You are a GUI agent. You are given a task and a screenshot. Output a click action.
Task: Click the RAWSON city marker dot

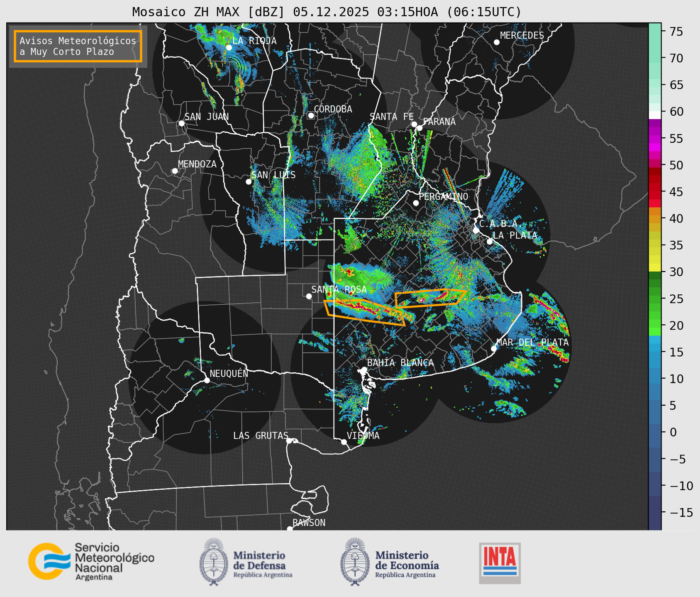tap(290, 529)
